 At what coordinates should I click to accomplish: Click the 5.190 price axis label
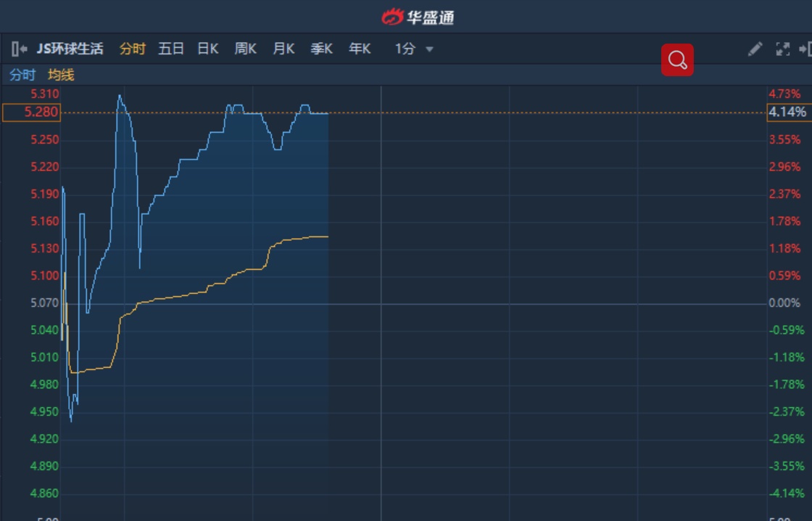coord(44,194)
